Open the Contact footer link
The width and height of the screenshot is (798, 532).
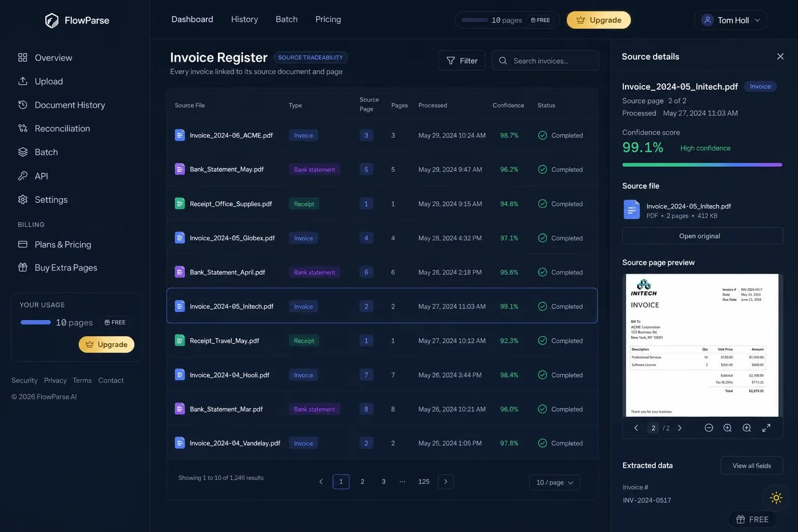tap(111, 380)
